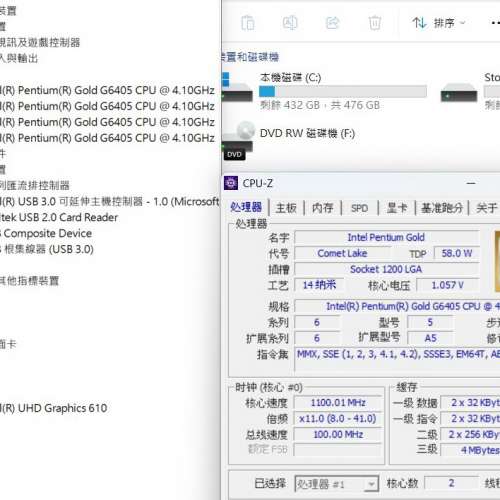Select the Composite Device entry
This screenshot has height=500, width=500.
click(46, 233)
